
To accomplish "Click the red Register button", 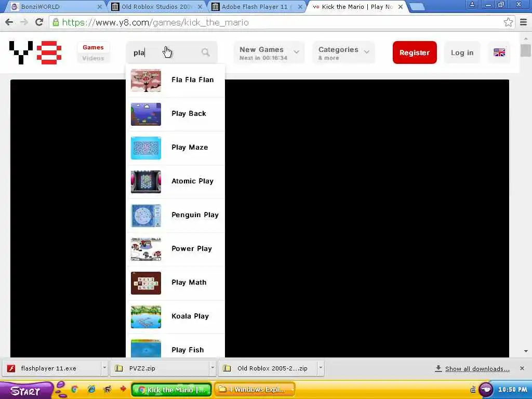I will (415, 52).
